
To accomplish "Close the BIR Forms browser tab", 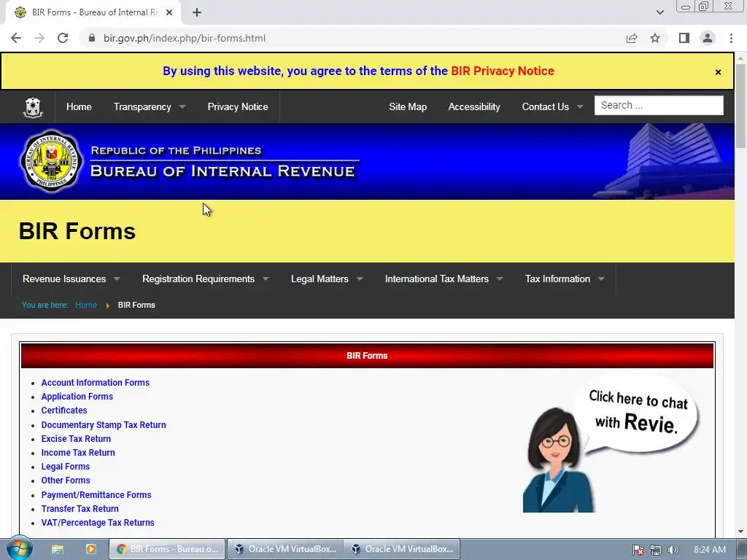I will [169, 12].
